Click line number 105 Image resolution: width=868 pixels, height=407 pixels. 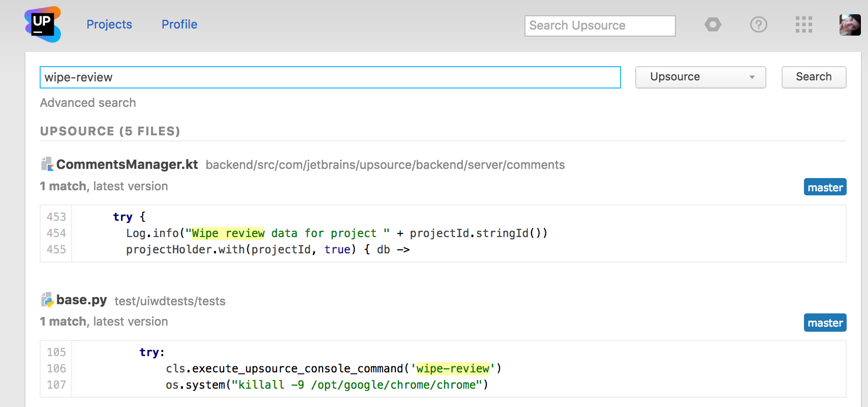56,353
